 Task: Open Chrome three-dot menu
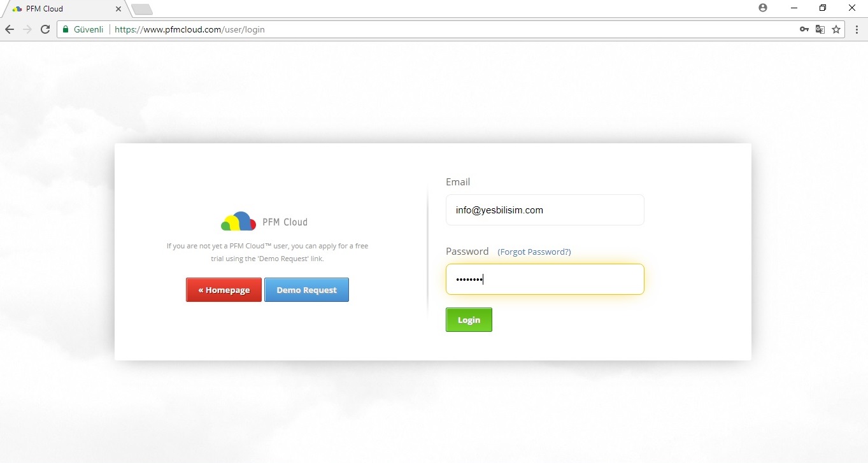tap(857, 29)
